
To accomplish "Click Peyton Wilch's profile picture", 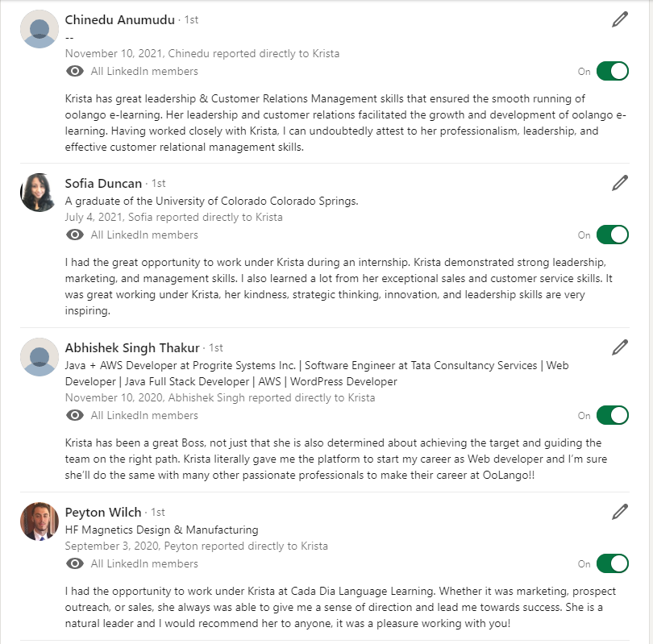I will pos(39,521).
